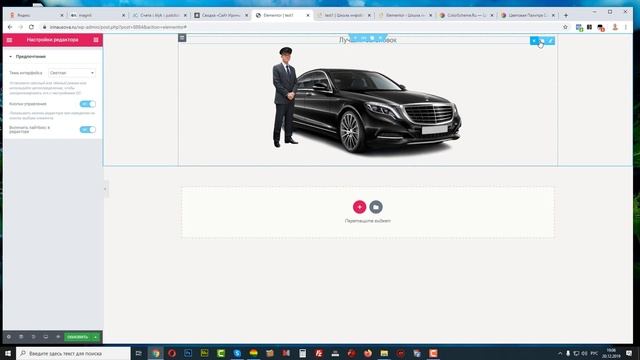Open Skype from the taskbar
Image resolution: width=640 pixels, height=360 pixels.
pos(237,353)
